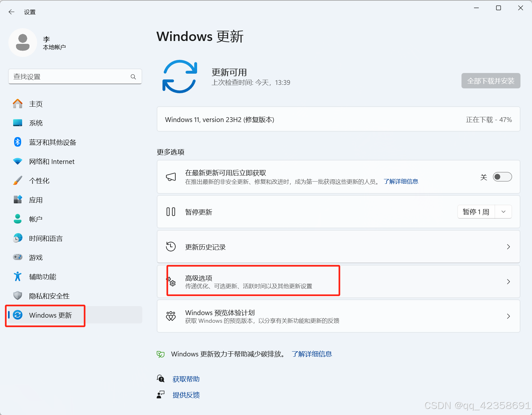
Task: Expand advanced options chevron
Action: point(508,281)
